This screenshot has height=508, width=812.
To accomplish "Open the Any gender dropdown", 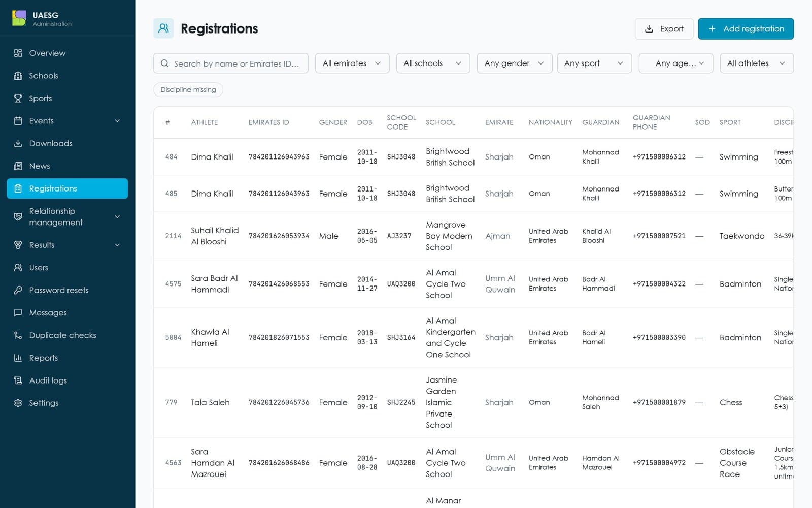I will click(x=514, y=63).
